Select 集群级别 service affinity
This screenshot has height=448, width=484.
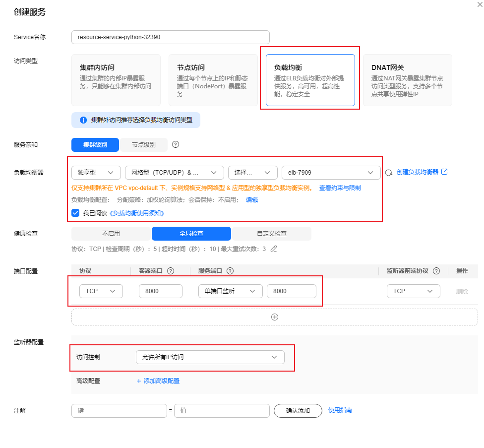click(x=95, y=145)
